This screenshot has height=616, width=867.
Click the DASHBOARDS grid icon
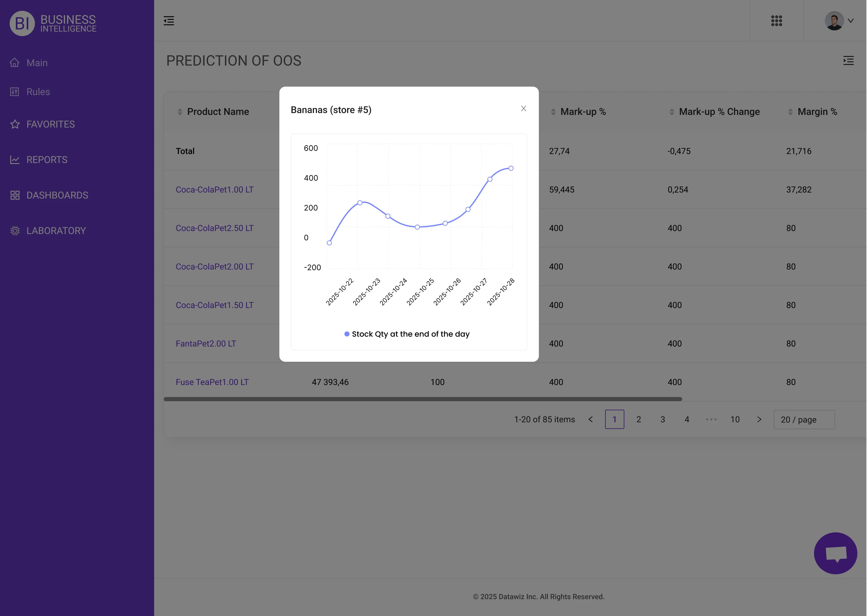[15, 195]
